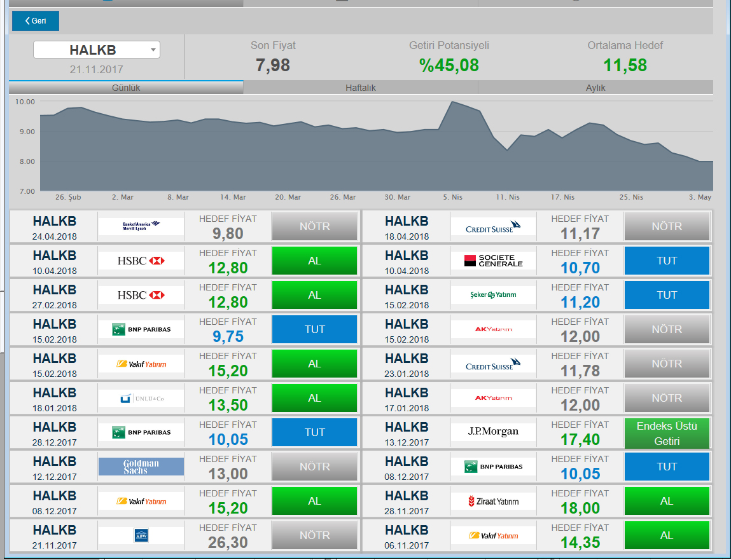Click the HSBC logo dated 27.02.2018
Screen dimensions: 731x560
pyautogui.click(x=141, y=296)
